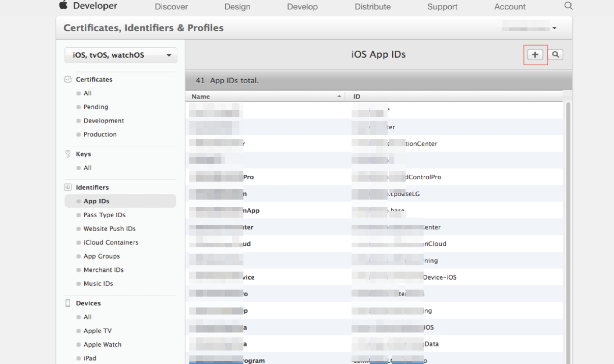Click the Identifiers ID badge icon
Image resolution: width=614 pixels, height=364 pixels.
tap(68, 187)
